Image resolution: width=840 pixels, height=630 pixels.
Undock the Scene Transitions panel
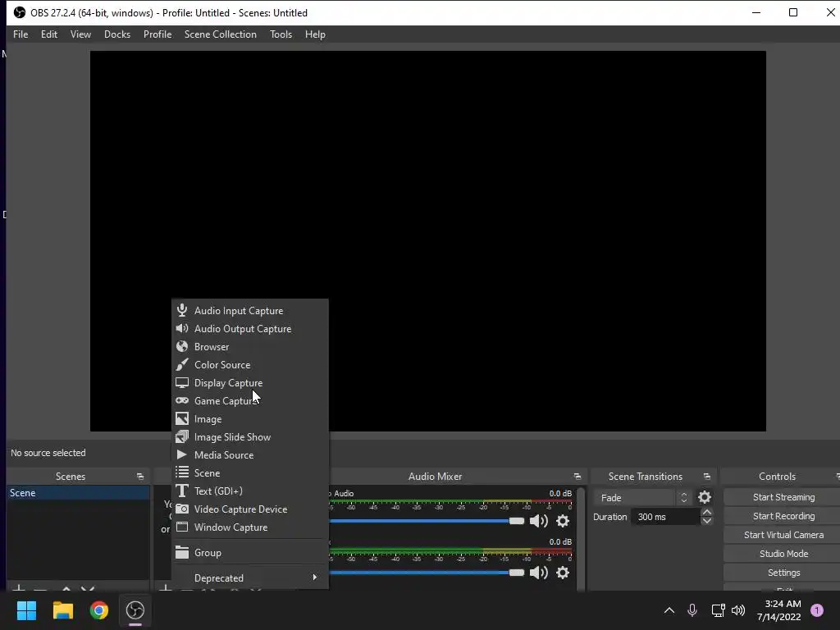pos(706,477)
